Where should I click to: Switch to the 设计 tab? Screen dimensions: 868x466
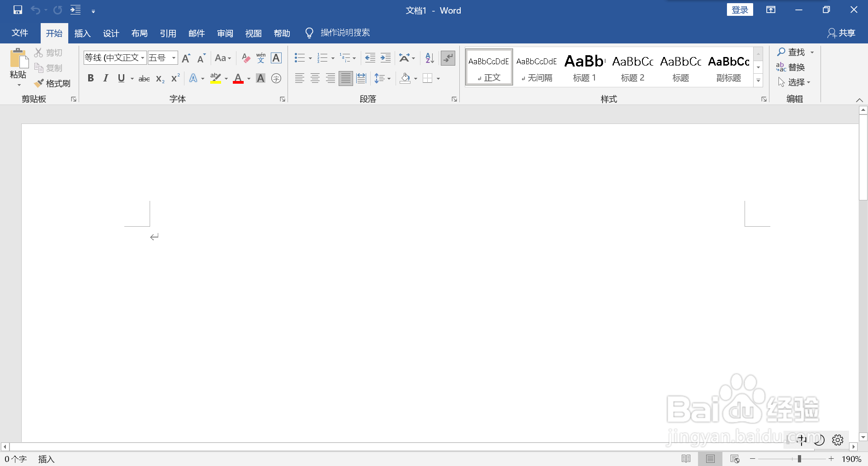coord(111,33)
